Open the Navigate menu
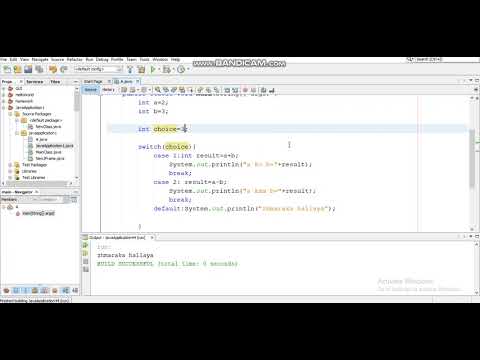This screenshot has width=480, height=360. click(40, 60)
